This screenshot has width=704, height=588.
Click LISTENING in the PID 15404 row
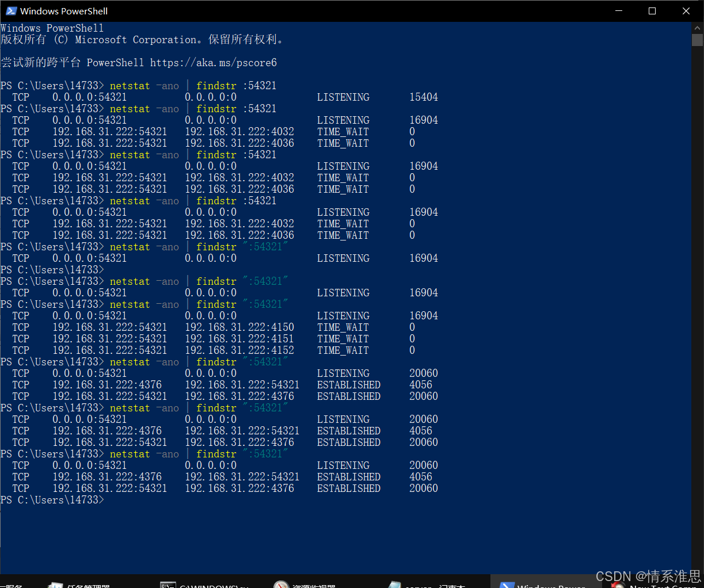[x=343, y=97]
